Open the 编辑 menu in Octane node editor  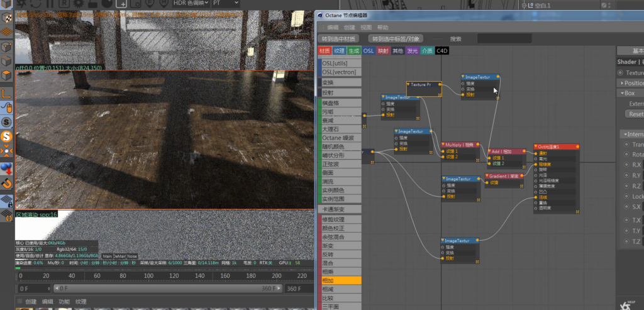pos(333,28)
